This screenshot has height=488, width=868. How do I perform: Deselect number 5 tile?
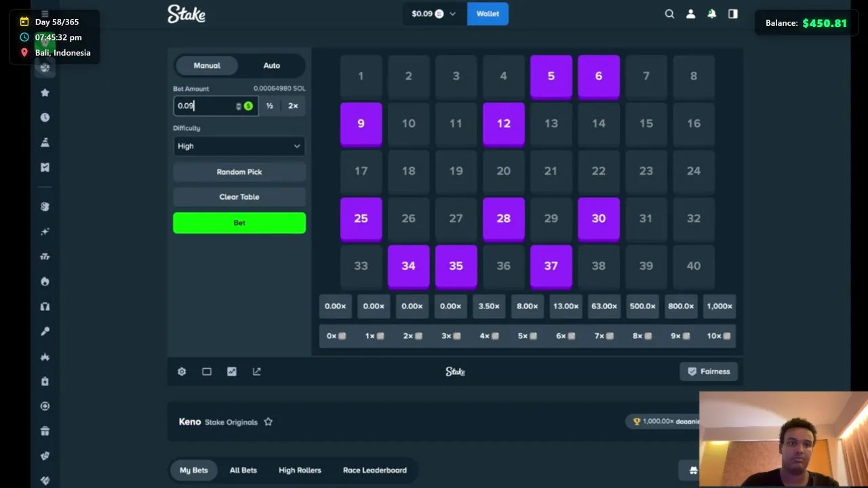[551, 77]
